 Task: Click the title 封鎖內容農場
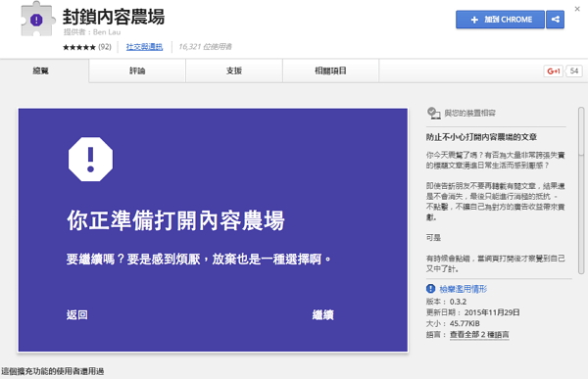[114, 17]
